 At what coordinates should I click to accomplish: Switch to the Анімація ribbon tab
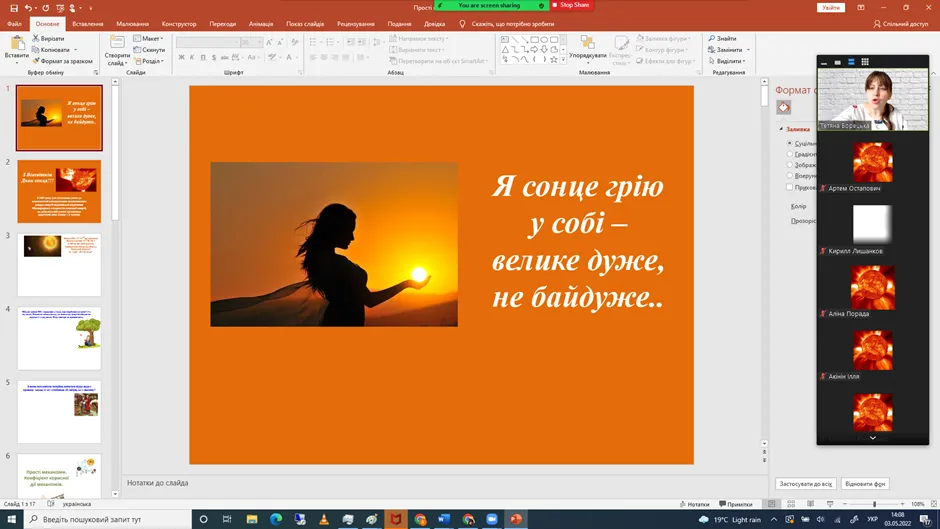[x=261, y=23]
